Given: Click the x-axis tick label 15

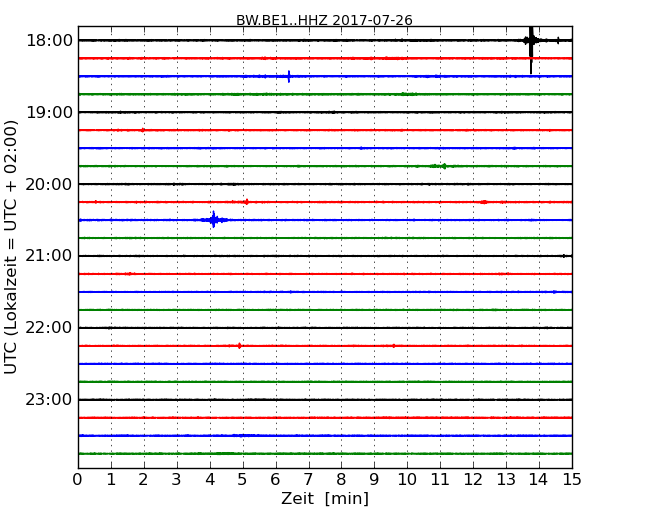Looking at the screenshot, I should pos(572,479).
